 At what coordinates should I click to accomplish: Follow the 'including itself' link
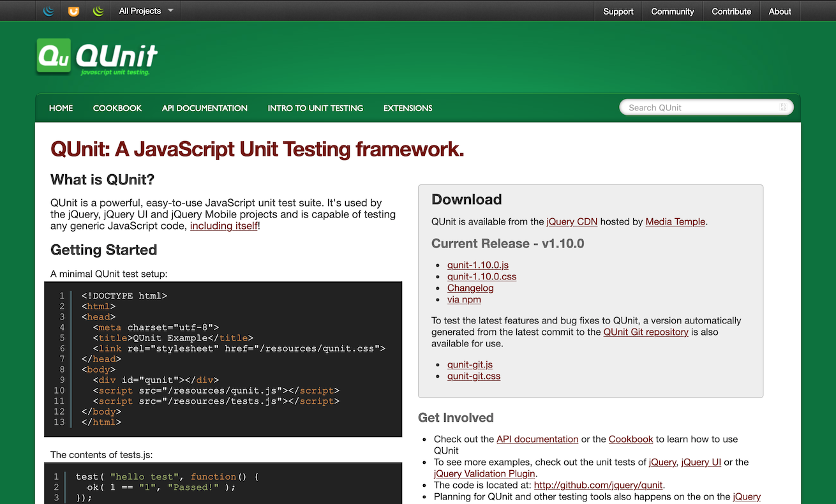coord(224,226)
